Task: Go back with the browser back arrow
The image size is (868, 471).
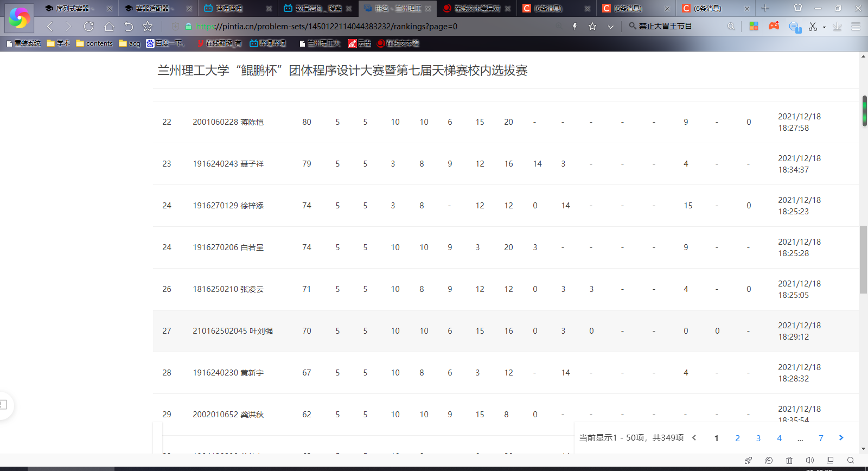Action: pyautogui.click(x=50, y=26)
